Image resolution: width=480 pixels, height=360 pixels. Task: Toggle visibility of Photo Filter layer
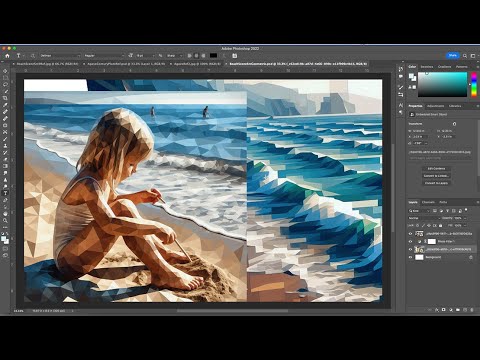click(410, 241)
